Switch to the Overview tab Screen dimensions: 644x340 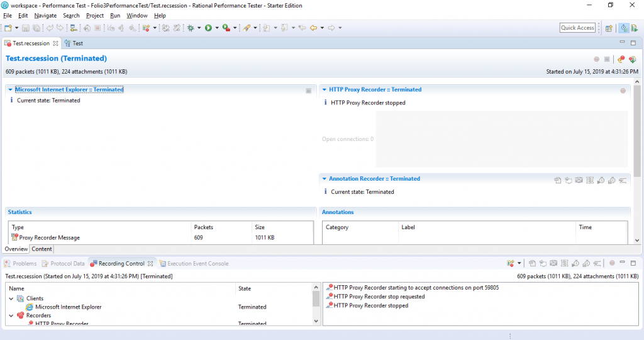[16, 249]
